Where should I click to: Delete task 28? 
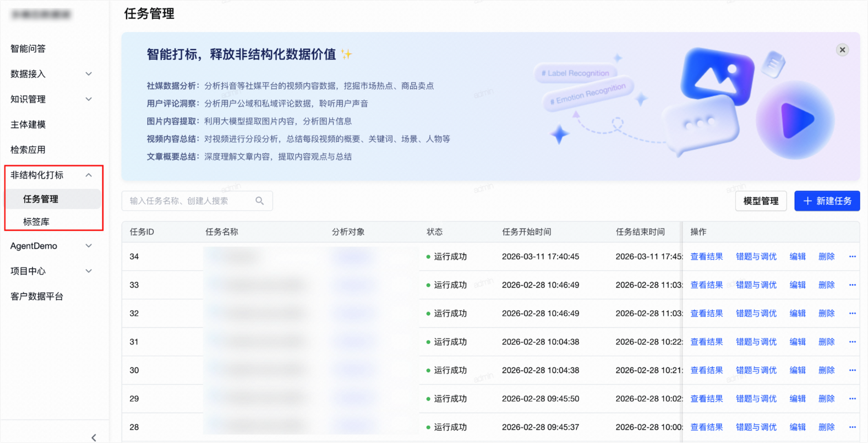click(x=827, y=427)
